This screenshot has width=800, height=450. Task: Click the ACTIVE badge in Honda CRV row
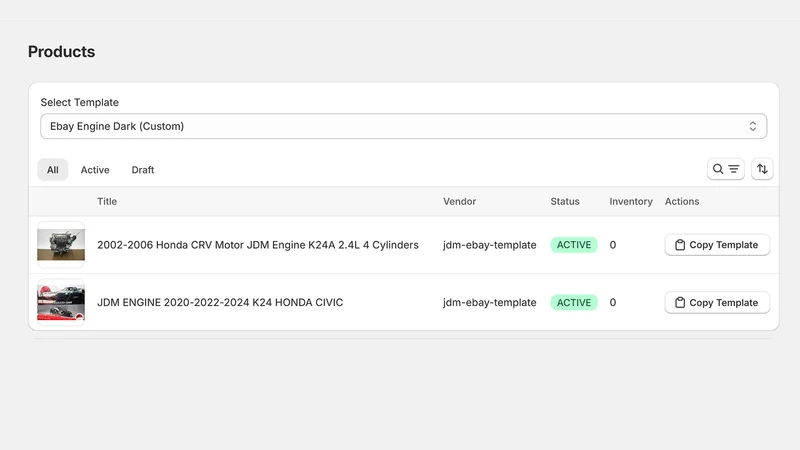point(573,245)
